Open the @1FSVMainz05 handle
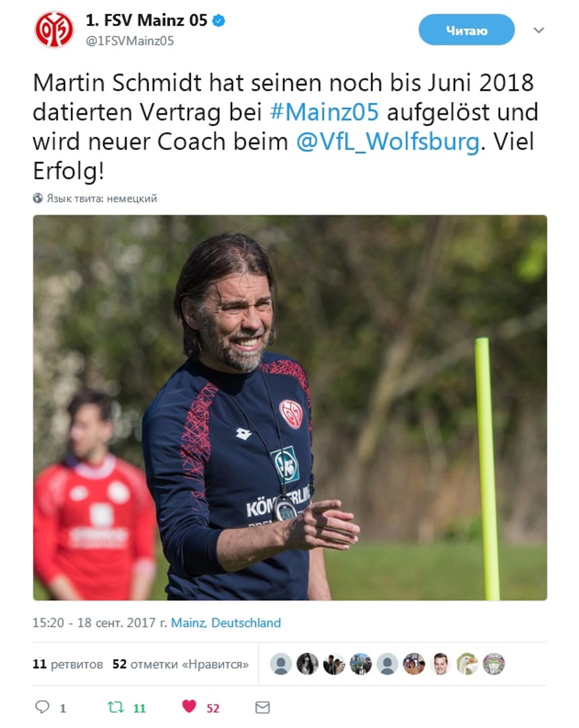579x728 pixels. 130,41
